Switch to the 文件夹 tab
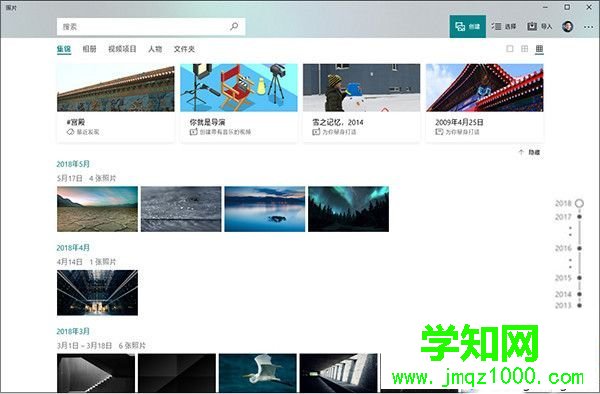Viewport: 600px width, 394px height. pyautogui.click(x=184, y=49)
